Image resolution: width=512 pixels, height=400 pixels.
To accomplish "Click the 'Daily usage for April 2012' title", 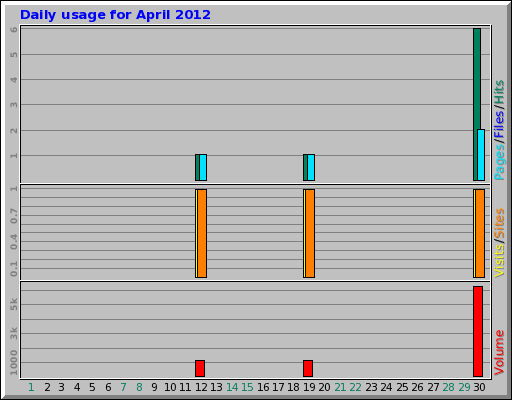I will point(115,15).
